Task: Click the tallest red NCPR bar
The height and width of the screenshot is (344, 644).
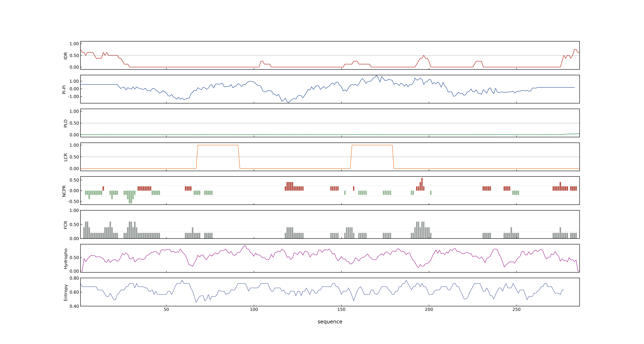Action: tap(422, 184)
